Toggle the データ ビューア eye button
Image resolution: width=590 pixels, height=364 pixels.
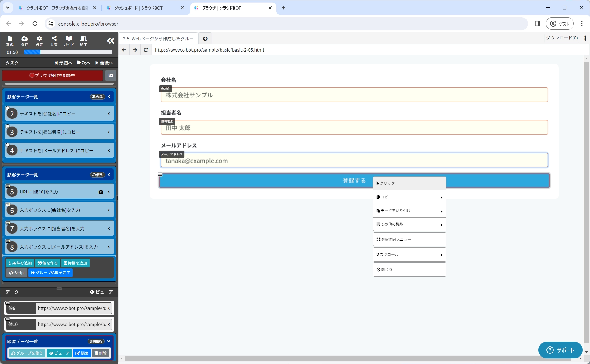(101, 292)
